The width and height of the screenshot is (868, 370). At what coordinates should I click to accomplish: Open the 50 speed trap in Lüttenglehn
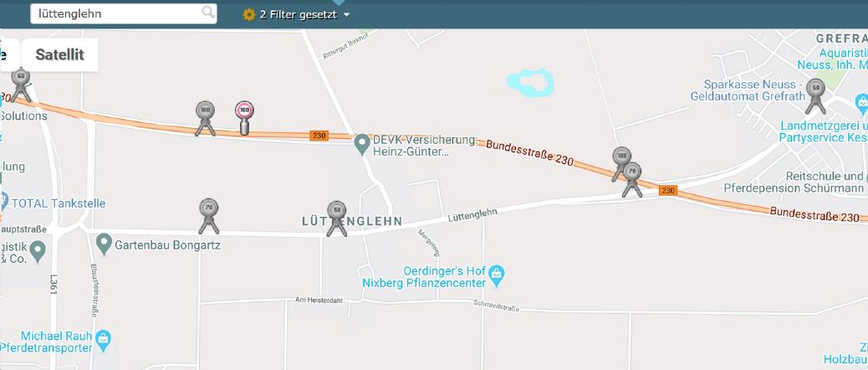coord(336,218)
